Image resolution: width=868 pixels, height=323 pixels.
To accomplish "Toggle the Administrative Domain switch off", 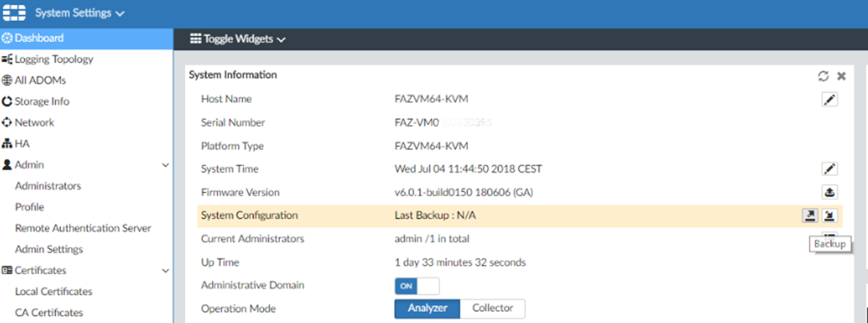I will click(417, 286).
